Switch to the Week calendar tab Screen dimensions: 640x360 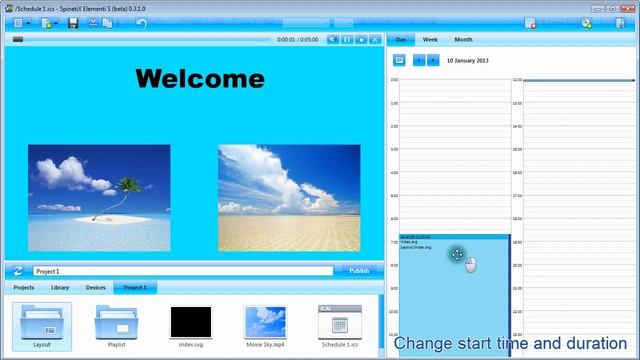pyautogui.click(x=430, y=40)
